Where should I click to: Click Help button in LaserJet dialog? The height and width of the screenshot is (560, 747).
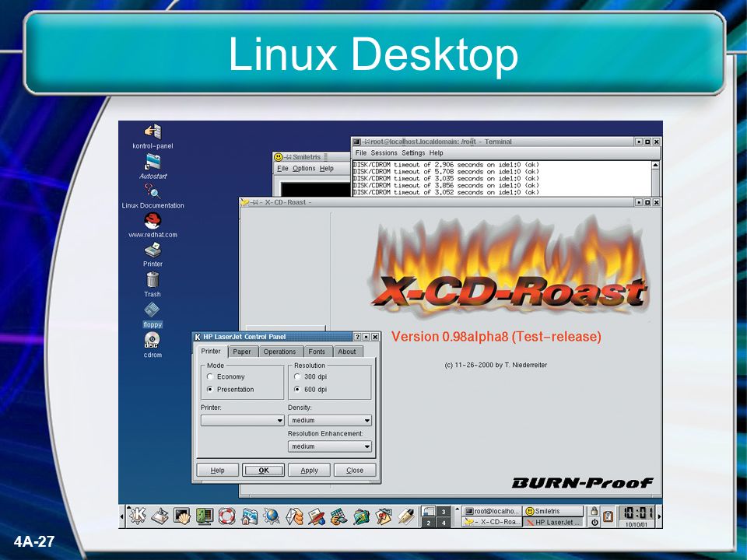(x=218, y=470)
